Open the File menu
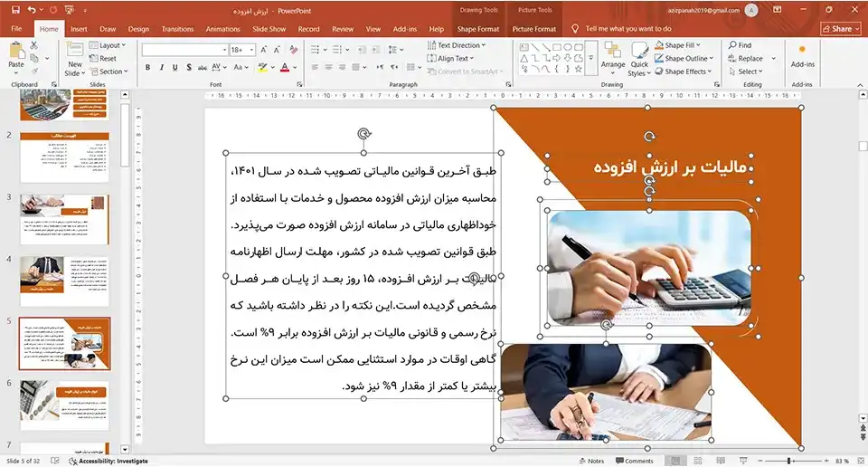Image resolution: width=868 pixels, height=467 pixels. (x=16, y=29)
